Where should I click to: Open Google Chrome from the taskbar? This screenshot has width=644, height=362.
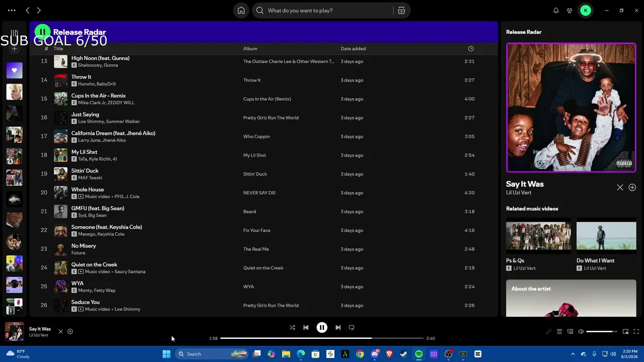pyautogui.click(x=360, y=354)
